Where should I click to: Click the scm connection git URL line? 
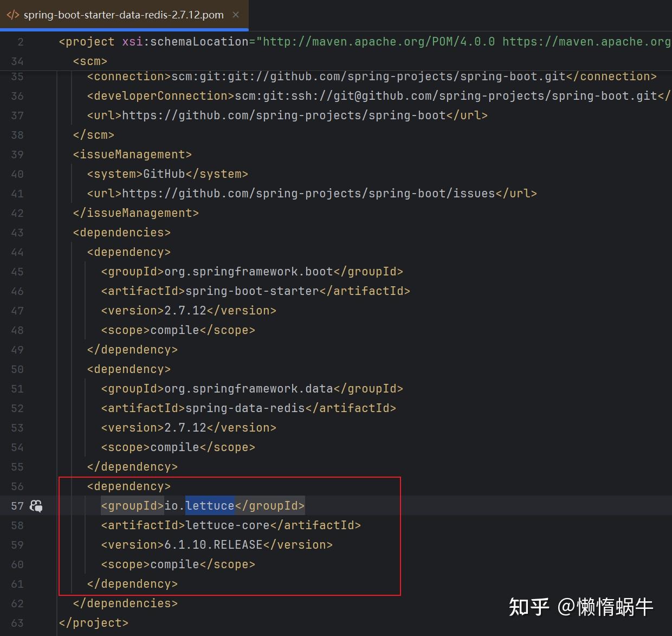click(x=372, y=76)
